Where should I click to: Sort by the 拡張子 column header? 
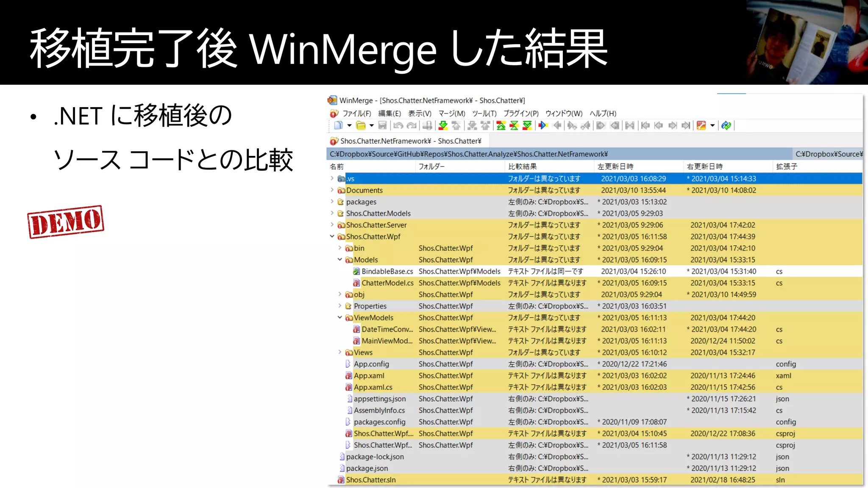(x=818, y=166)
